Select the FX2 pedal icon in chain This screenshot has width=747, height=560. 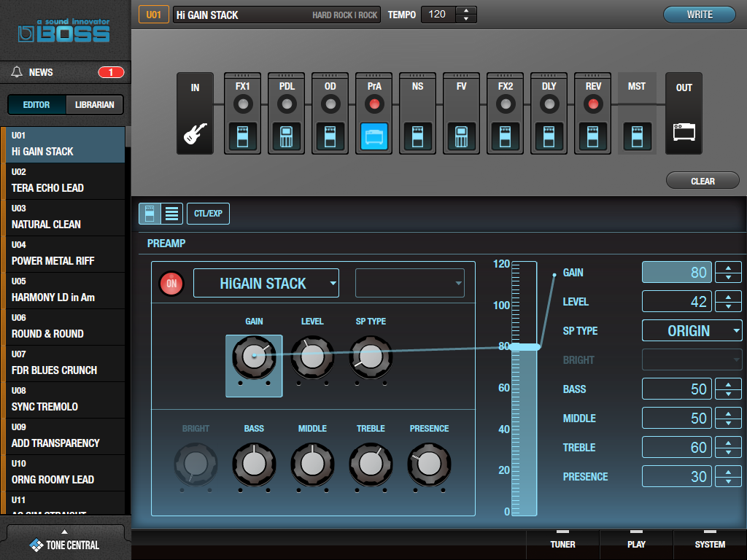coord(505,136)
